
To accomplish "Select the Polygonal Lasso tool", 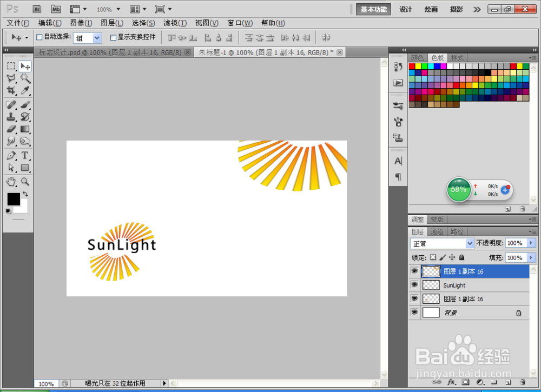I will tap(11, 78).
